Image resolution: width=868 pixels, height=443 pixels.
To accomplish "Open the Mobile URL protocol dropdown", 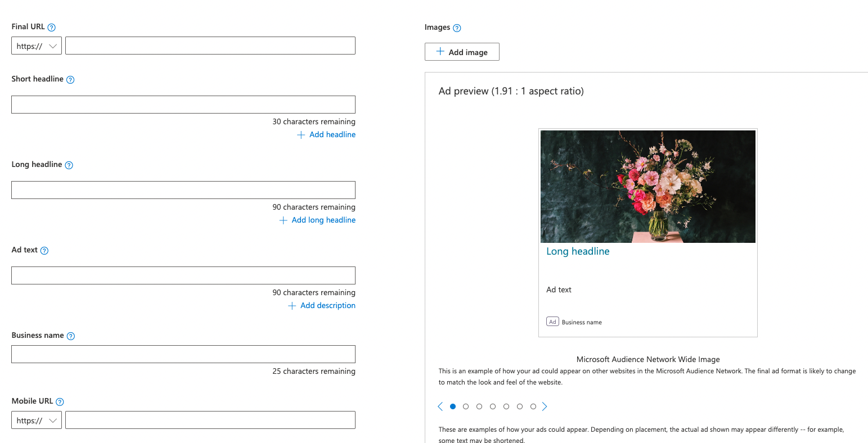I will 37,420.
